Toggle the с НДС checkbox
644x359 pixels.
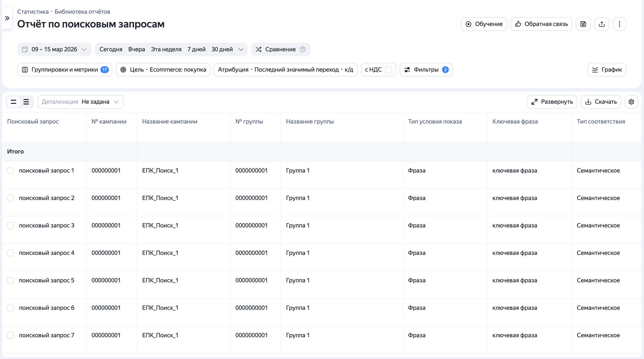click(389, 70)
